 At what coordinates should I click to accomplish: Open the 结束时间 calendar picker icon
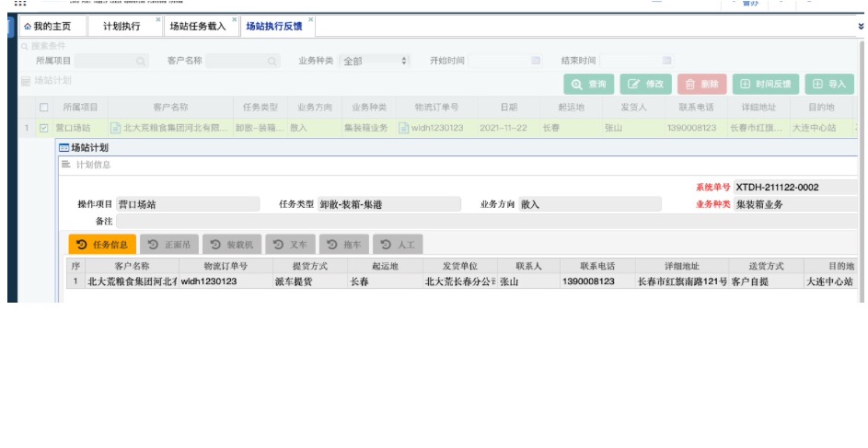666,61
